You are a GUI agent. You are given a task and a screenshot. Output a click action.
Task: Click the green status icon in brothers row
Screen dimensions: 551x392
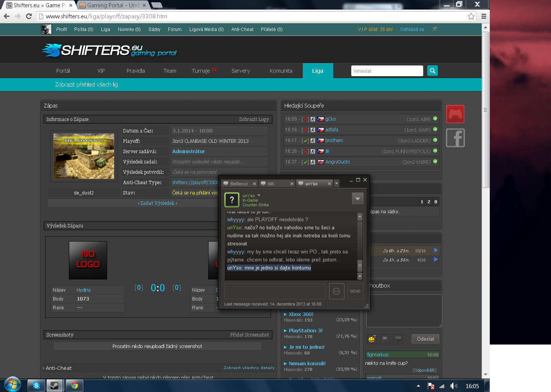pos(435,140)
